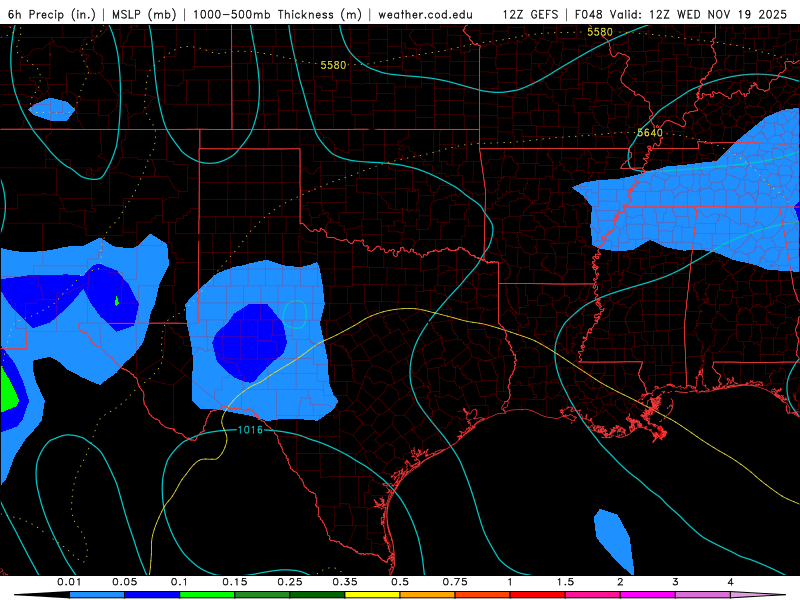Click the '0.25' legend value
Image resolution: width=800 pixels, height=600 pixels.
(290, 582)
